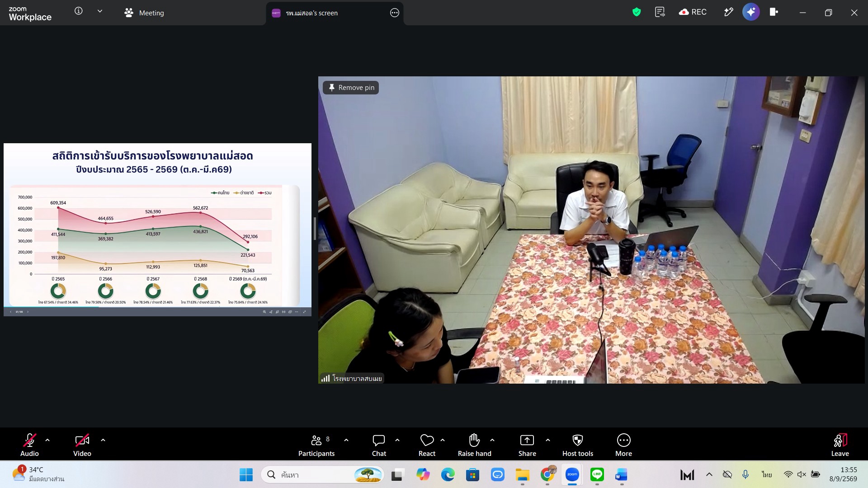Select the รพ.แม่สอด's screen tab
Screen dimensions: 868x488
(311, 13)
